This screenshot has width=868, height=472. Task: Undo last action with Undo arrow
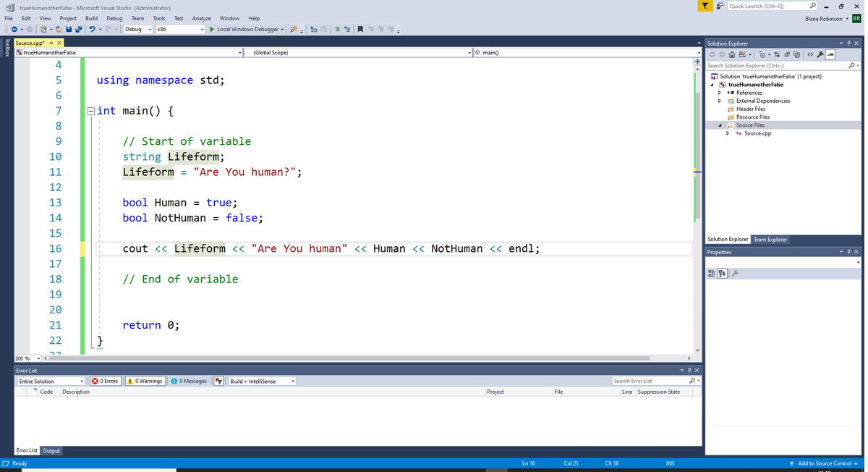92,29
